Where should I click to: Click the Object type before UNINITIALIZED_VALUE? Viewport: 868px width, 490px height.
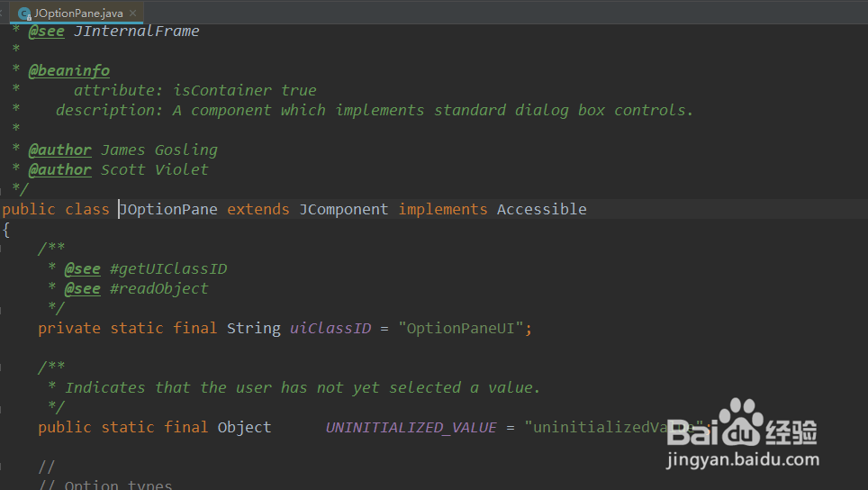coord(244,427)
